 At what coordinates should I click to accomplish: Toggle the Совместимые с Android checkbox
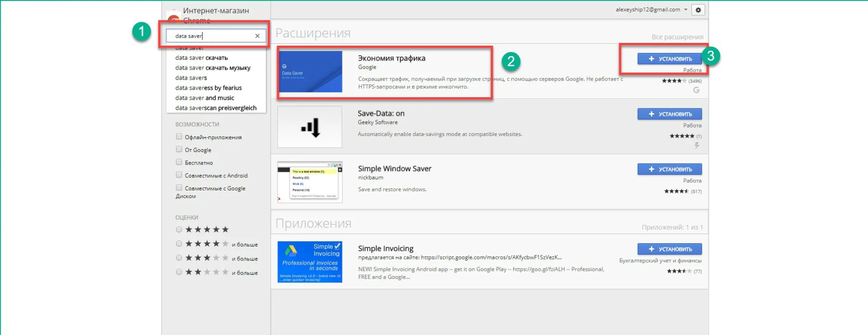point(179,175)
